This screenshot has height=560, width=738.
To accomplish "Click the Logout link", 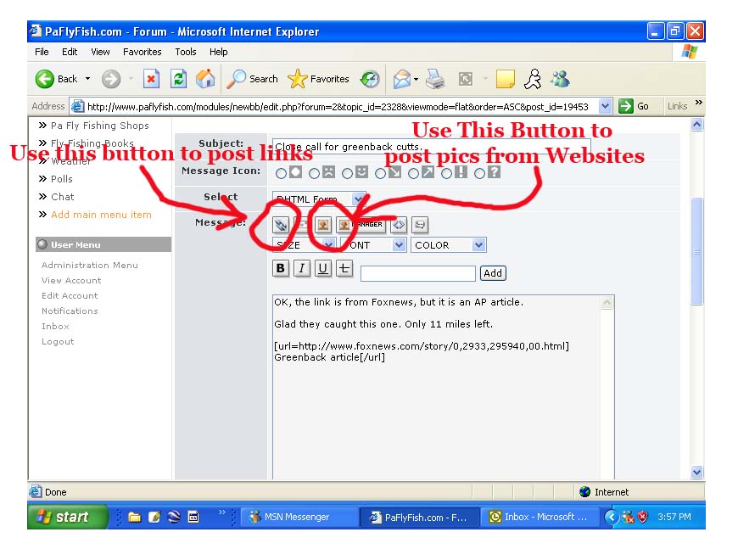I will tap(58, 342).
